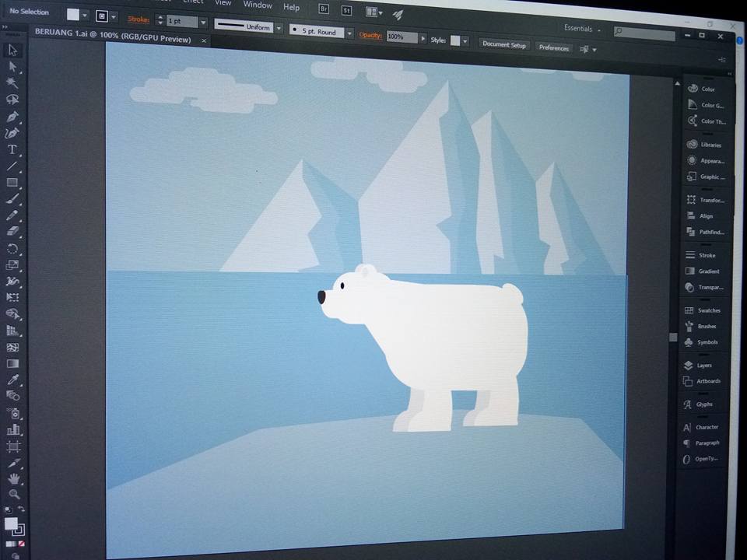The width and height of the screenshot is (747, 560).
Task: Open the stroke color dropdown arrow
Action: (114, 16)
